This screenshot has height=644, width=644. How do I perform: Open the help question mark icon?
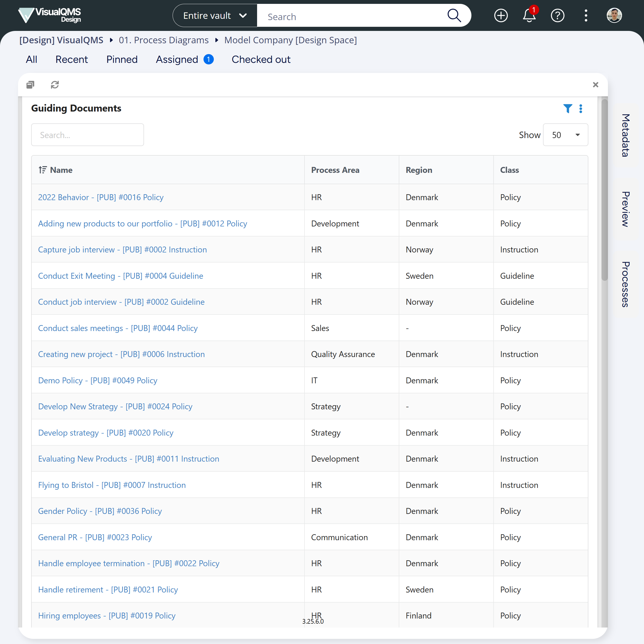(x=557, y=15)
